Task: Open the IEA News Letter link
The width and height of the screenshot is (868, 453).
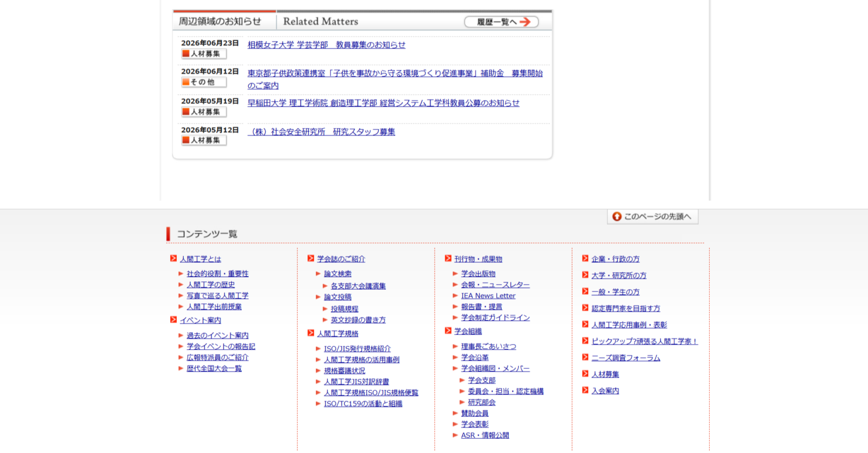Action: pos(488,296)
